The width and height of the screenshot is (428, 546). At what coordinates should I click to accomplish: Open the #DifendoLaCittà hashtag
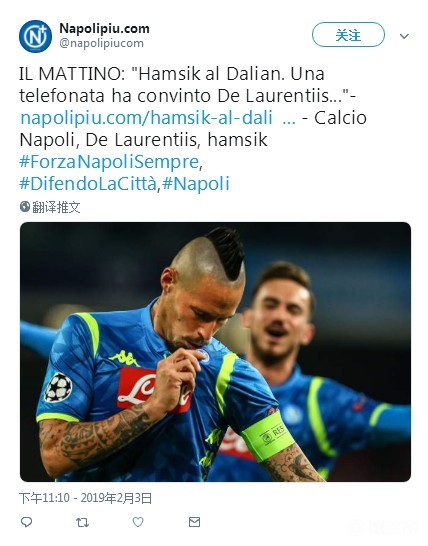[88, 184]
